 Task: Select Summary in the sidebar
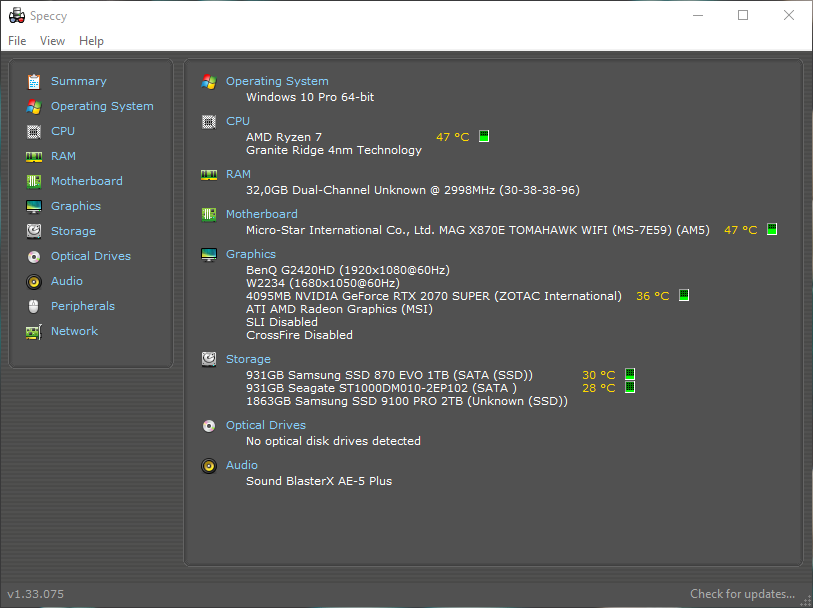[79, 81]
